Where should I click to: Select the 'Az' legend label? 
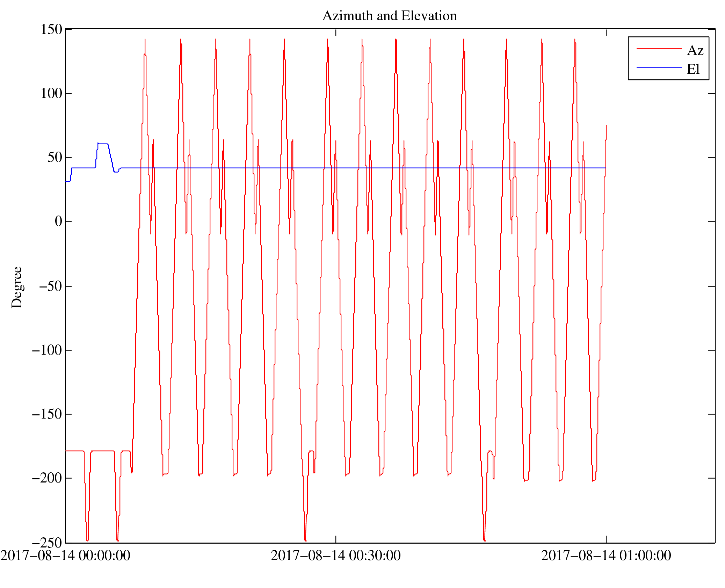coord(695,51)
